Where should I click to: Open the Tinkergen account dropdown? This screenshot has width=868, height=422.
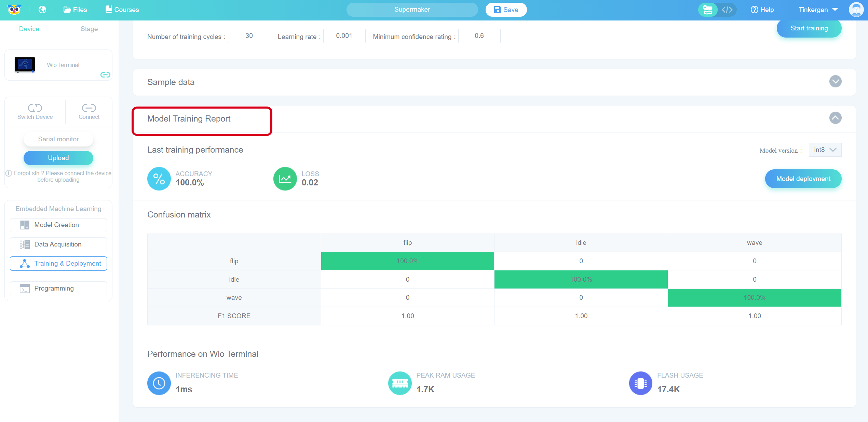(x=818, y=10)
